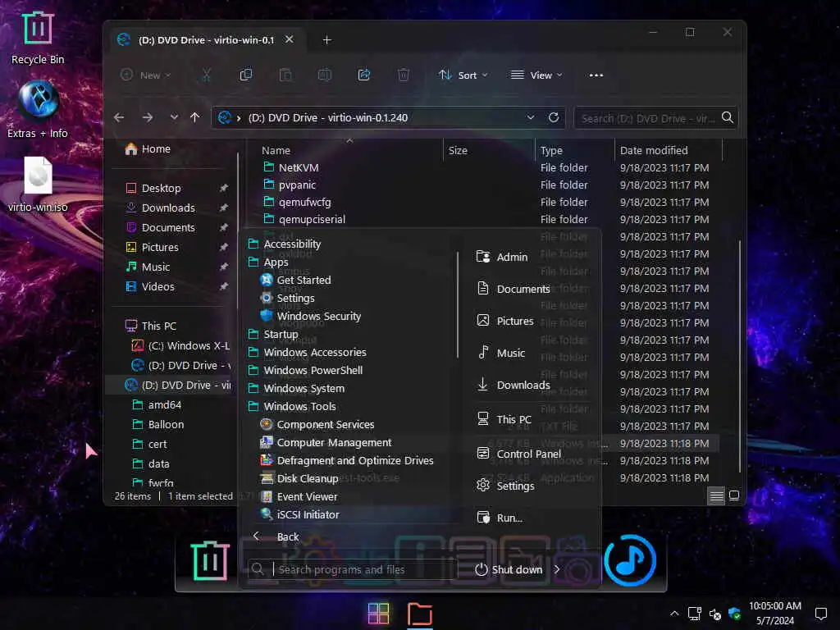This screenshot has width=840, height=630.
Task: Select virtio-win.iso file on desktop
Action: [38, 184]
